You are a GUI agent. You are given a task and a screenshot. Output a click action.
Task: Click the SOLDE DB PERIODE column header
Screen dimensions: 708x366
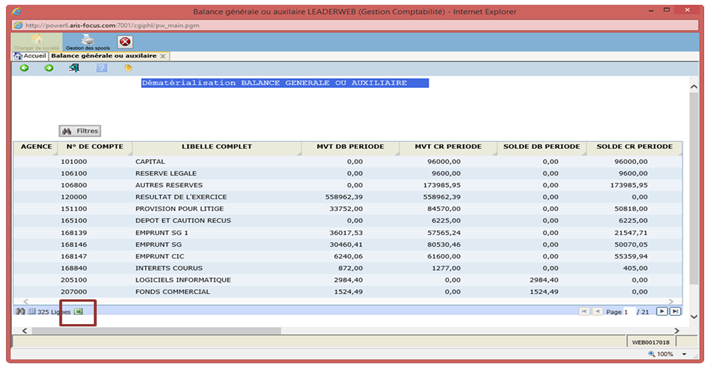pos(541,147)
